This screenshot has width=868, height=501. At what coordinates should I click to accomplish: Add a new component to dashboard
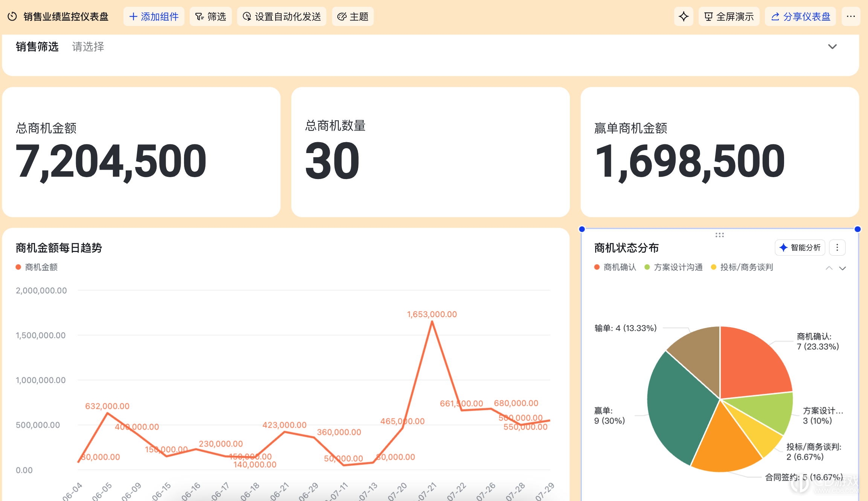coord(154,17)
